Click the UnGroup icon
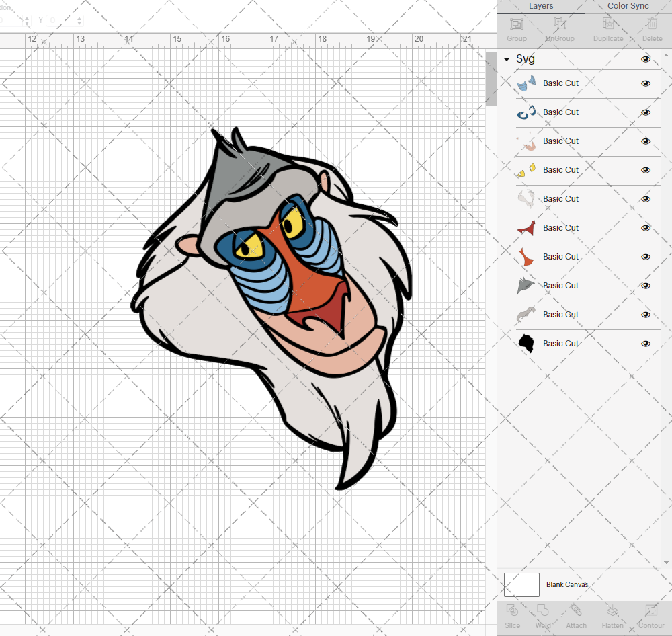This screenshot has width=672, height=636. click(560, 24)
